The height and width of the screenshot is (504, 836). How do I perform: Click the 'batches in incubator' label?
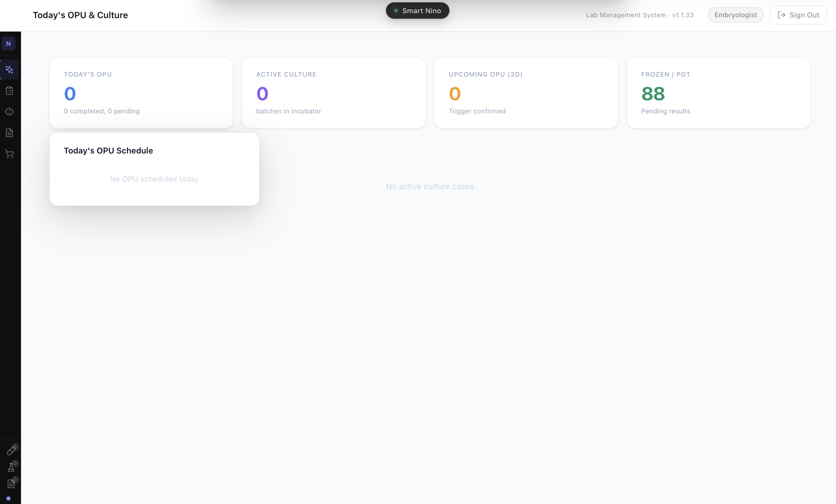(289, 111)
